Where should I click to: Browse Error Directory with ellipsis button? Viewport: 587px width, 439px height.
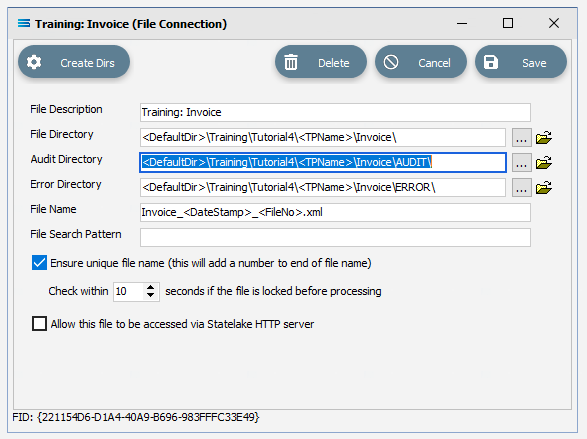click(521, 187)
